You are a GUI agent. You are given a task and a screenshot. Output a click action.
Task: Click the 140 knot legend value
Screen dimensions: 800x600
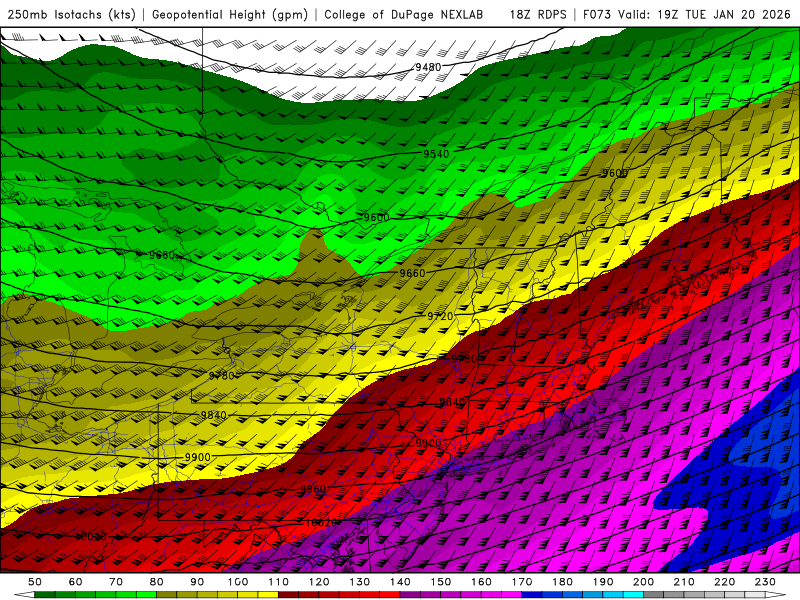click(400, 582)
